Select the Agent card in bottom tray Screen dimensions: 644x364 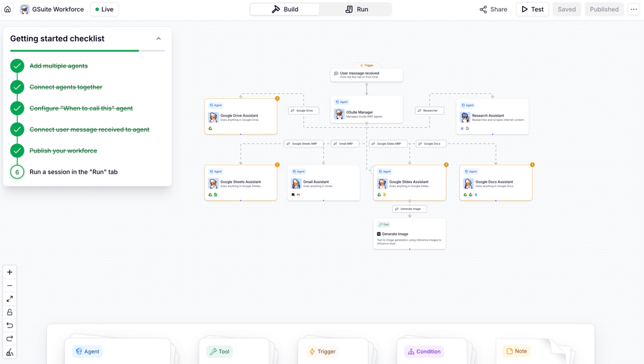[118, 351]
